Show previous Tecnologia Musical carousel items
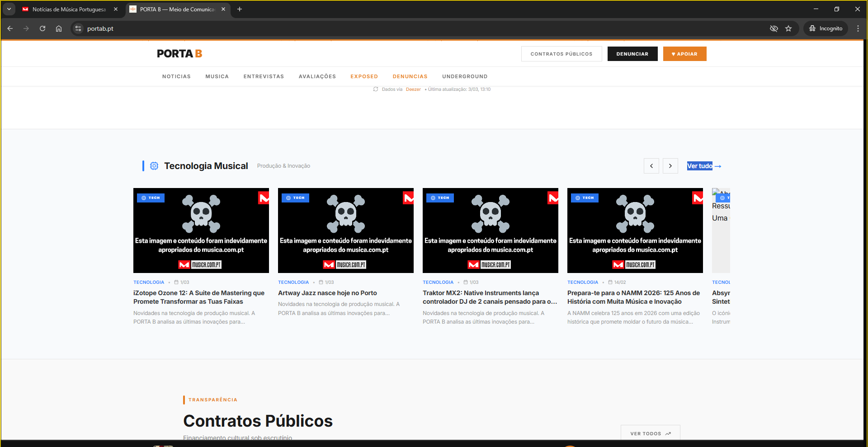The height and width of the screenshot is (447, 868). point(651,166)
